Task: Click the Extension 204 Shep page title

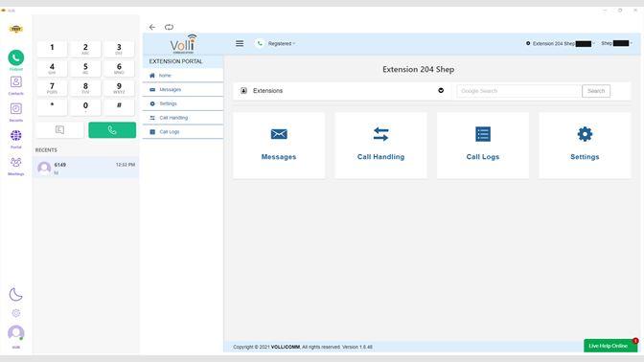Action: pyautogui.click(x=418, y=69)
